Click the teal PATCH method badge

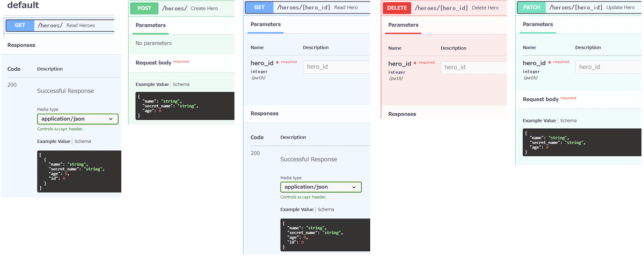click(x=532, y=8)
